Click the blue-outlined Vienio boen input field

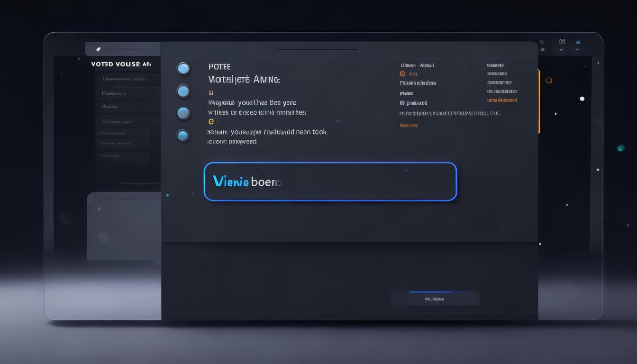330,182
